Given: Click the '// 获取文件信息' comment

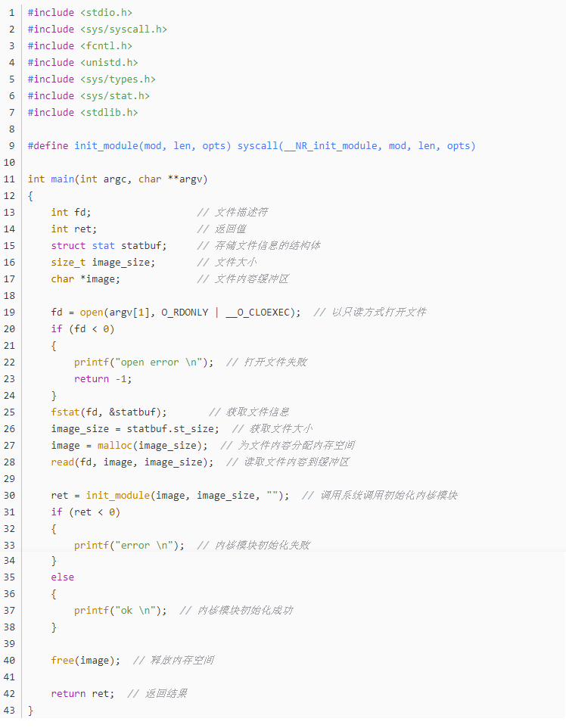Looking at the screenshot, I should tap(249, 412).
